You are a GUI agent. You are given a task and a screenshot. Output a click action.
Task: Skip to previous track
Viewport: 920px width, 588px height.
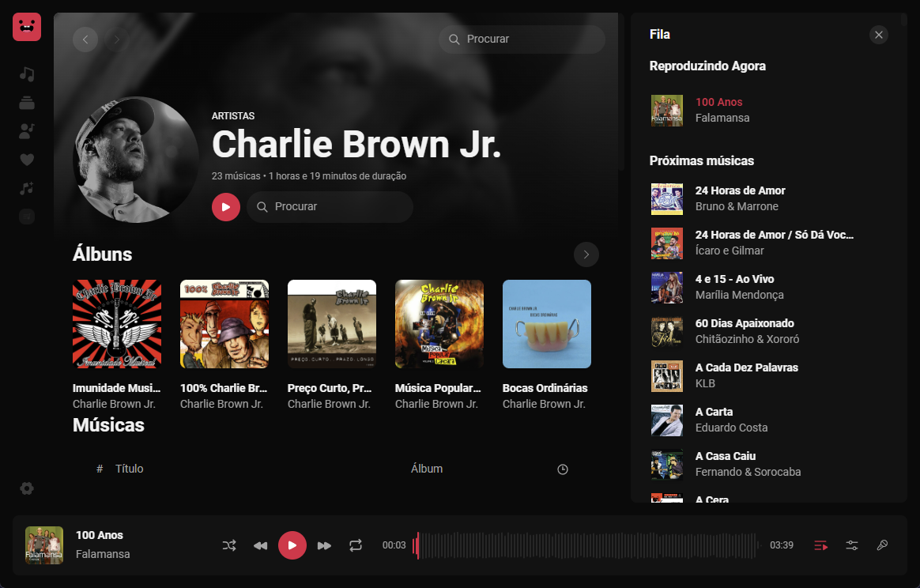pos(261,546)
